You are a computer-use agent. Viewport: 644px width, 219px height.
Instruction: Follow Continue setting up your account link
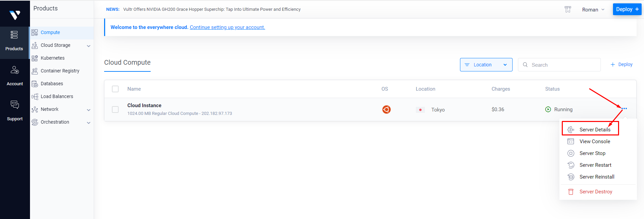227,27
